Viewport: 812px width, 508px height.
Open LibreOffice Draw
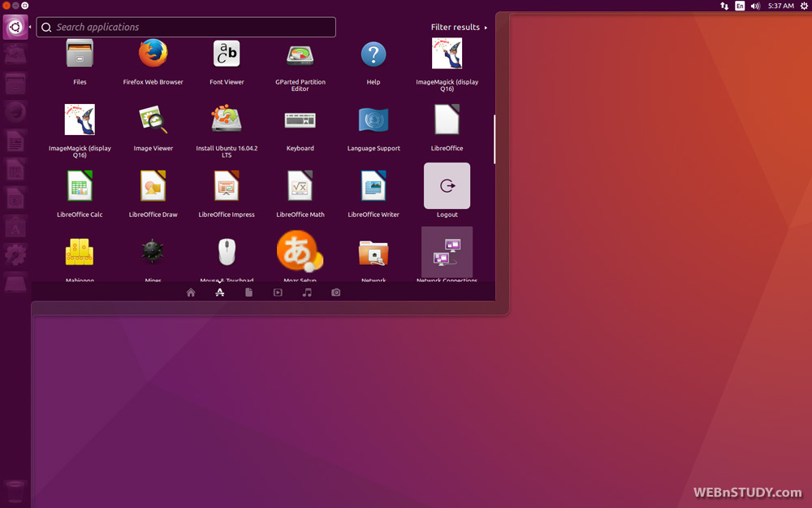[x=153, y=186]
